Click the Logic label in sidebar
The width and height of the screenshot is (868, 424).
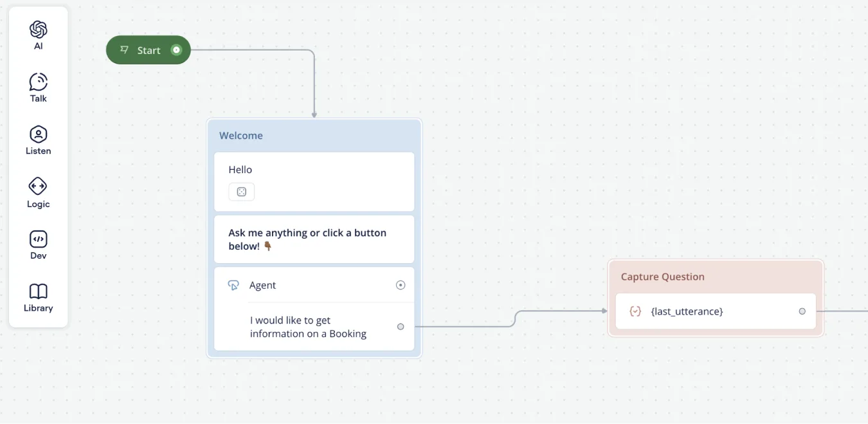pos(38,204)
